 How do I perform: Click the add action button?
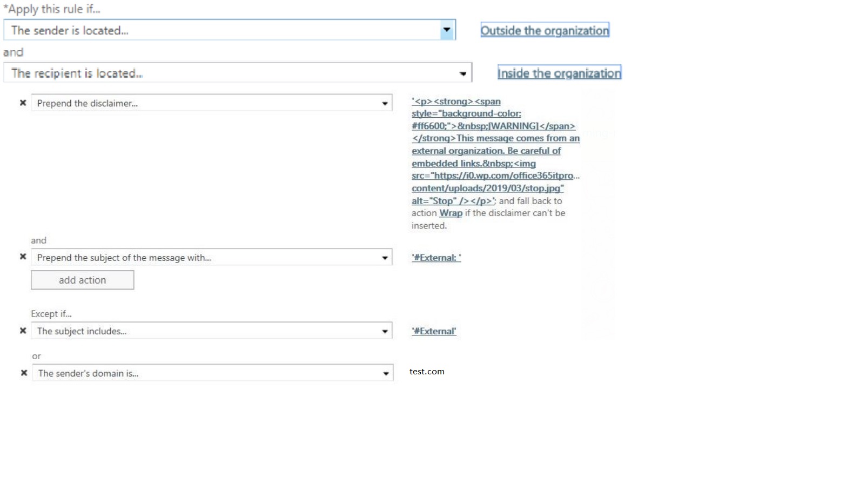[x=82, y=280]
